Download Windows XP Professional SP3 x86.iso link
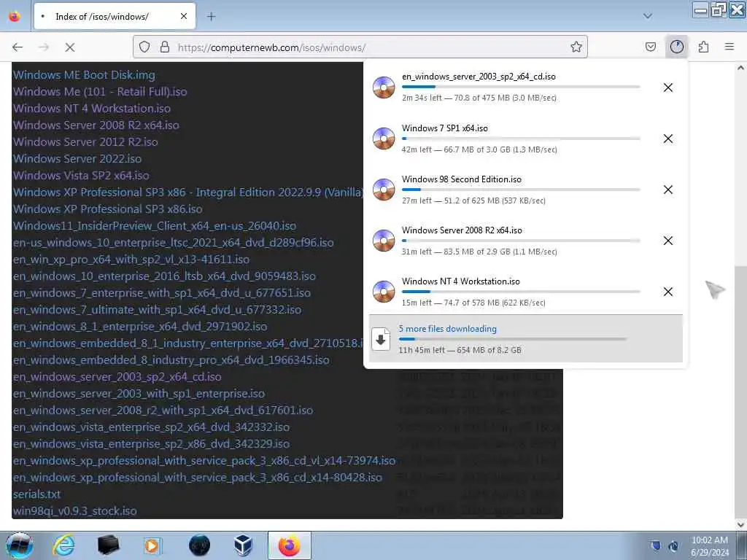This screenshot has width=747, height=560. (x=108, y=209)
